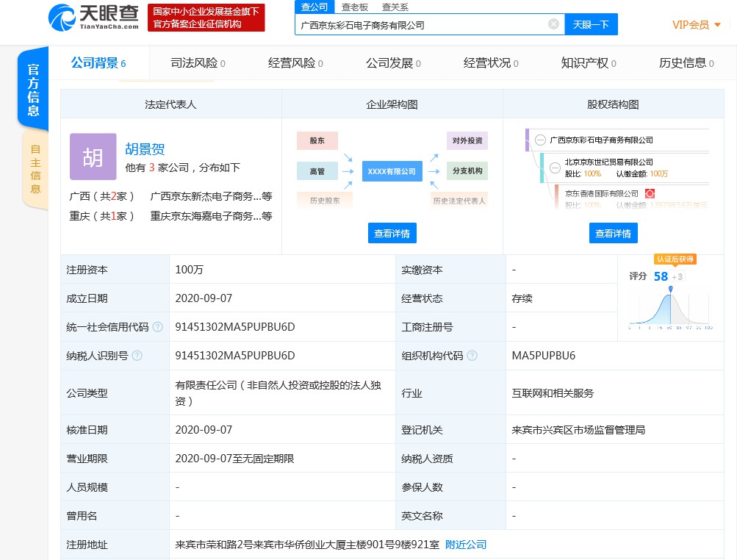
Task: Open legal representative 胡景贺 link
Action: 145,149
